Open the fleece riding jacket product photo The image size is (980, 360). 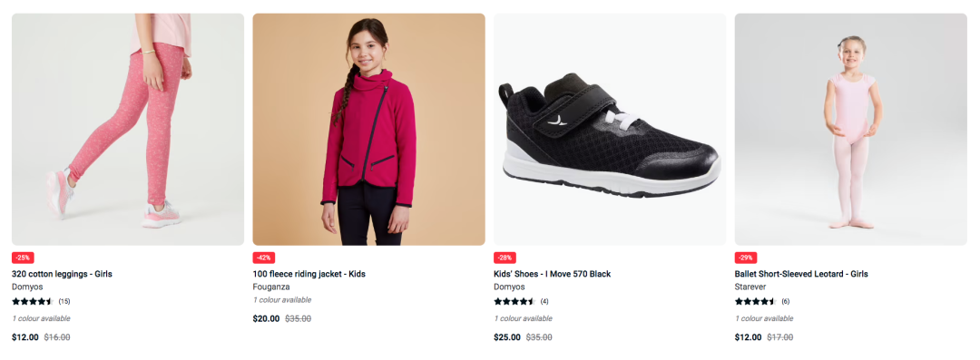[368, 130]
